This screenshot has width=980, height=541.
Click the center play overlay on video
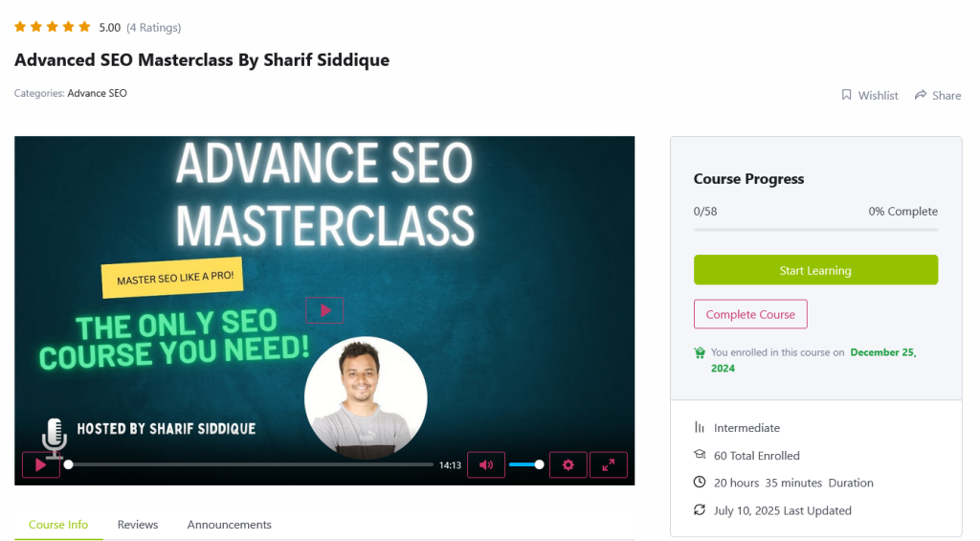click(x=324, y=310)
